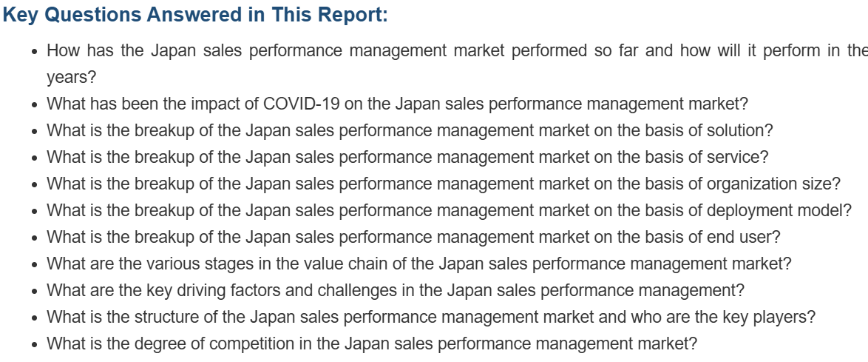Select the breakup by service question
The height and width of the screenshot is (362, 868).
point(407,157)
